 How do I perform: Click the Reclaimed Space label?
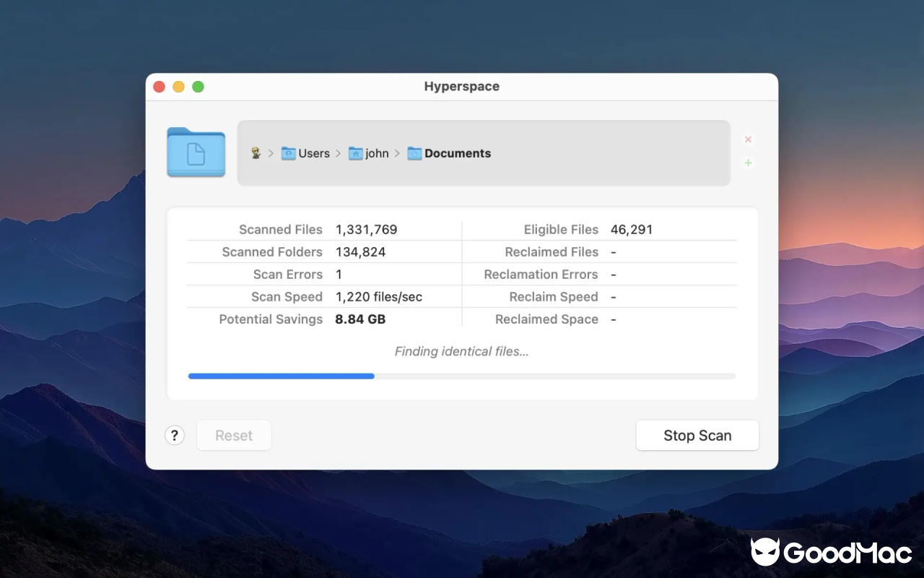pyautogui.click(x=546, y=319)
